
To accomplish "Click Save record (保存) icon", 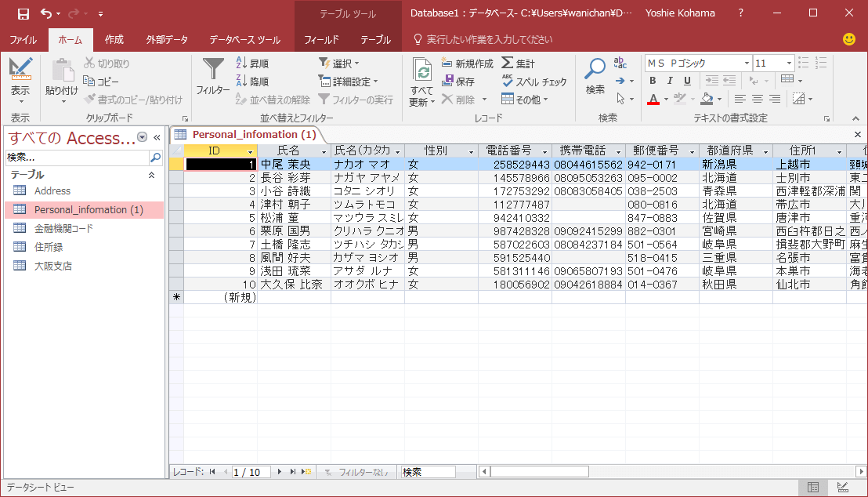I will pyautogui.click(x=448, y=81).
